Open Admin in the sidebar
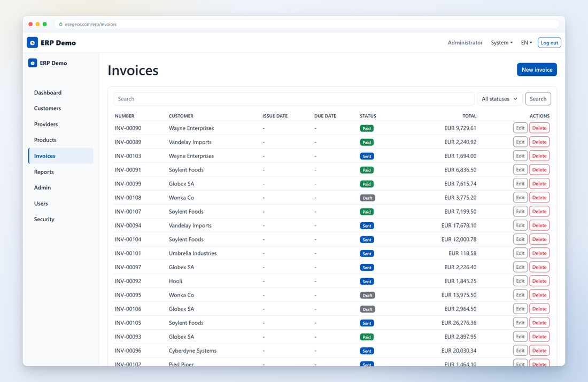 click(x=61, y=188)
